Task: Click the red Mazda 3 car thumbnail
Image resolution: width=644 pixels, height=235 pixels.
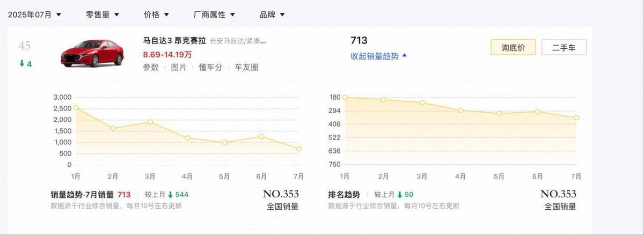Action: (x=92, y=53)
